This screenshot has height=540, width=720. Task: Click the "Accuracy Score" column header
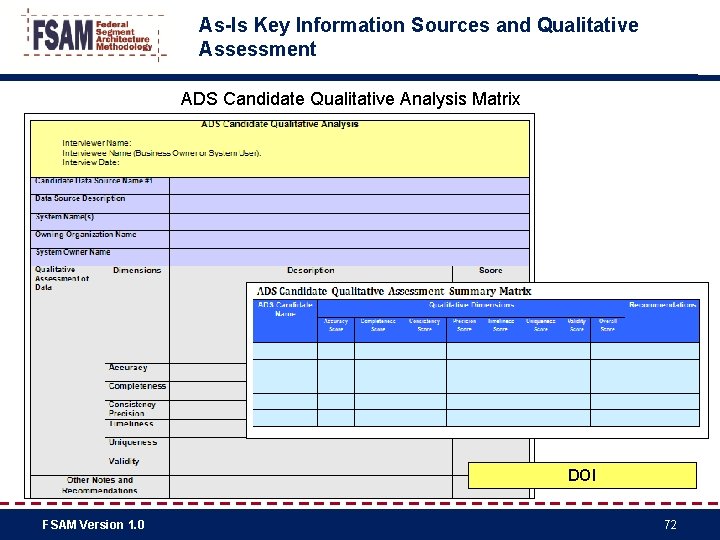click(336, 325)
